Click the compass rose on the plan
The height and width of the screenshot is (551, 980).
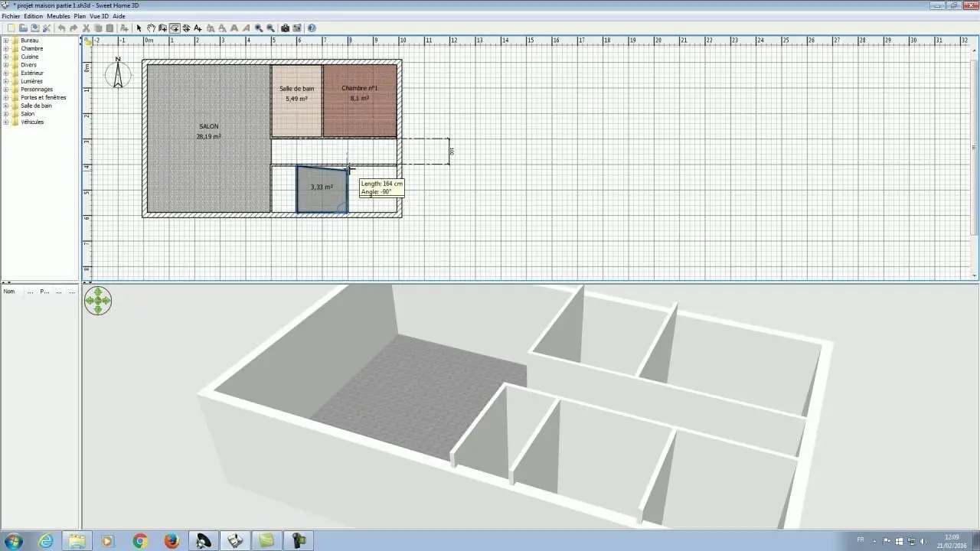point(118,73)
